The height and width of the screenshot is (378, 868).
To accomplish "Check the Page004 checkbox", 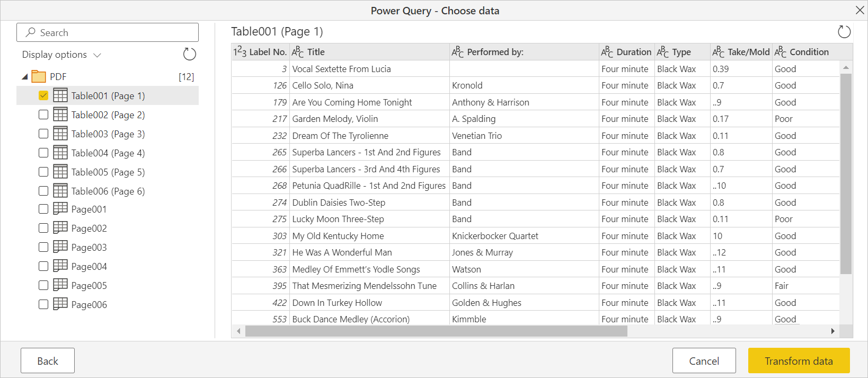I will coord(43,266).
